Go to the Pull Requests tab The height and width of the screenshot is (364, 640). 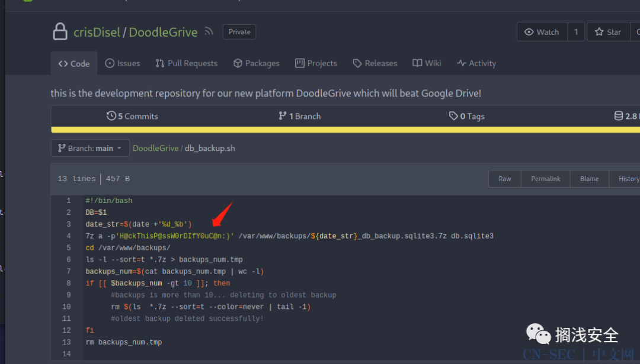(187, 63)
